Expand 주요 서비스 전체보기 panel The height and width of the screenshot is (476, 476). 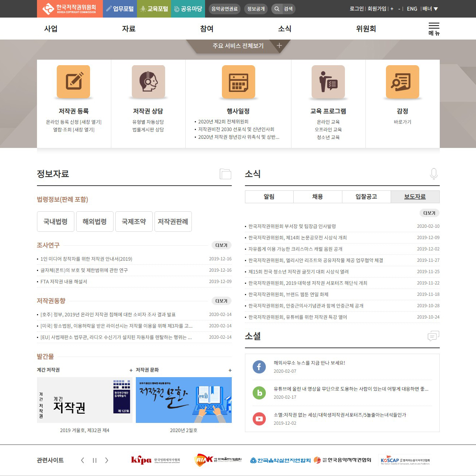[x=279, y=46]
